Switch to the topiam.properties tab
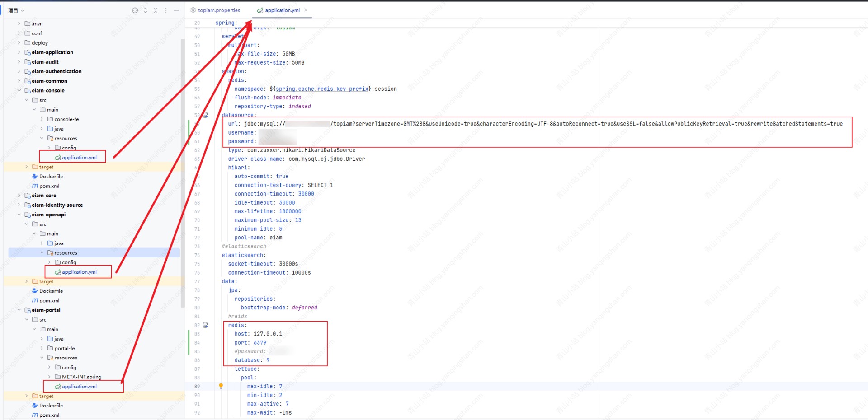The image size is (868, 420). point(215,10)
